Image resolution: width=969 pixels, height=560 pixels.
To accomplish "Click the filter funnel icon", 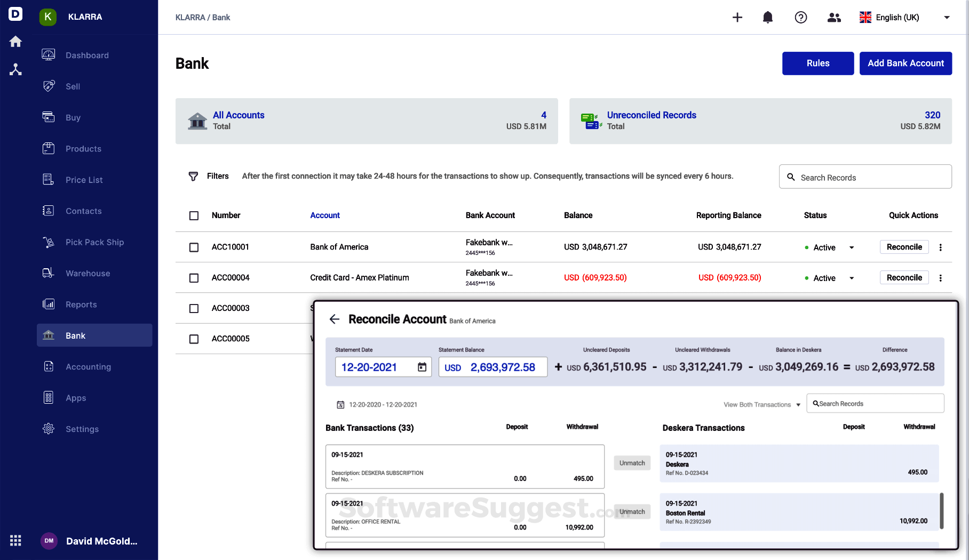I will pyautogui.click(x=193, y=176).
